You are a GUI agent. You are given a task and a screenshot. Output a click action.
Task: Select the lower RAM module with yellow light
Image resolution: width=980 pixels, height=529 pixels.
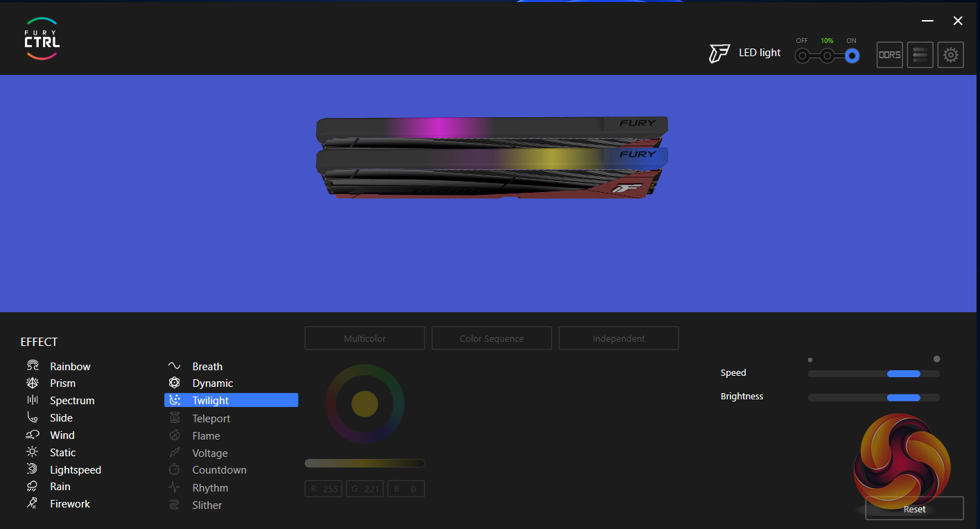492,173
